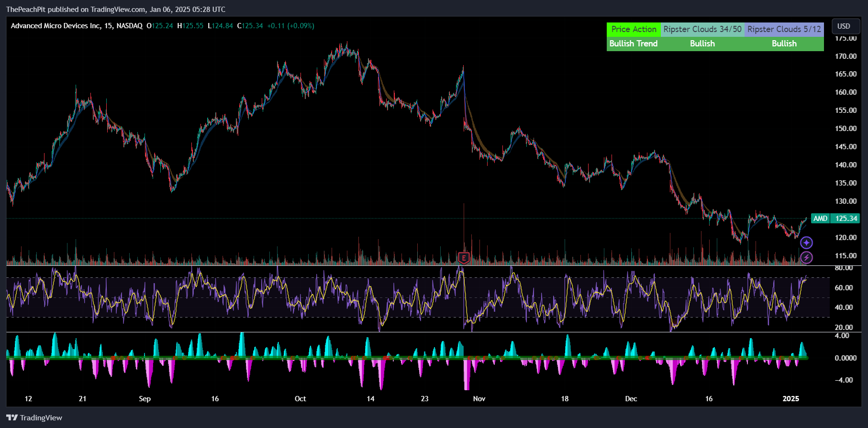Click the +0.11 (+0.09%) change value

pyautogui.click(x=290, y=26)
